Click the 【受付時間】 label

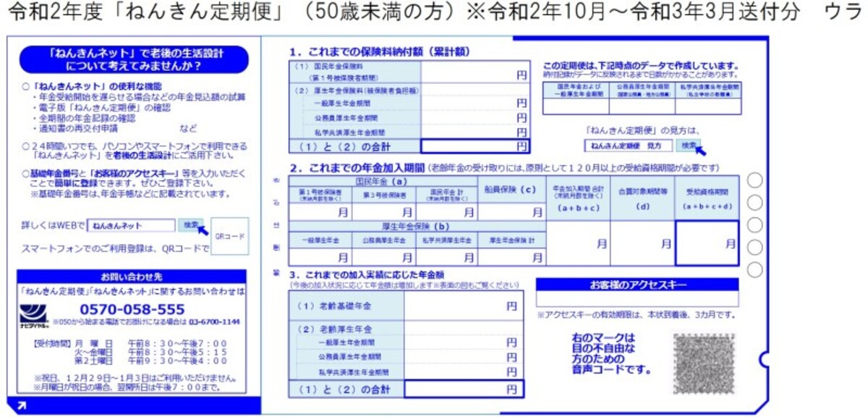52,343
